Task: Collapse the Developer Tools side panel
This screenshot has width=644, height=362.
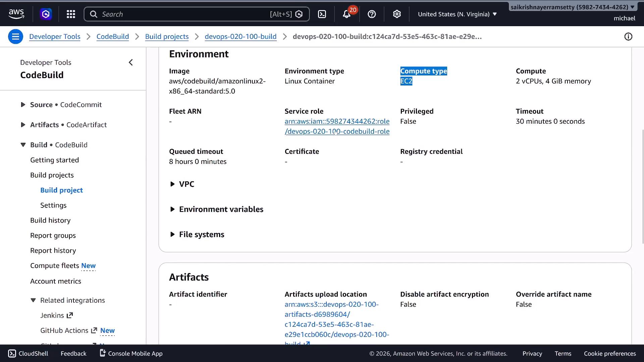Action: (131, 62)
